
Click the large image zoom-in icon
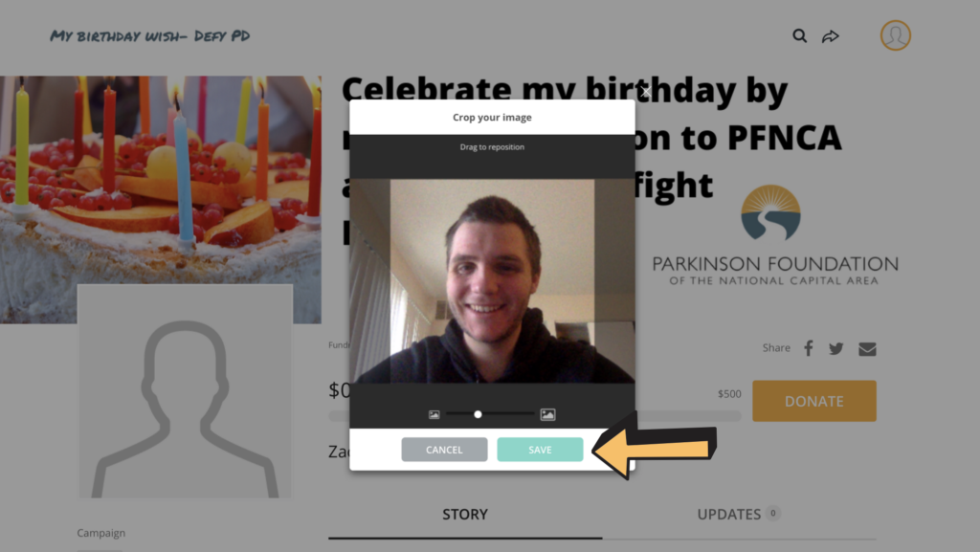click(x=547, y=414)
